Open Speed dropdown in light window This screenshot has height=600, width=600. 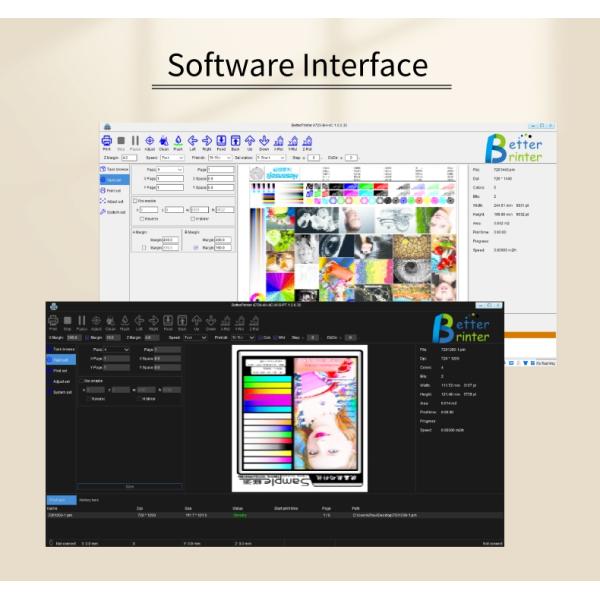tap(172, 158)
